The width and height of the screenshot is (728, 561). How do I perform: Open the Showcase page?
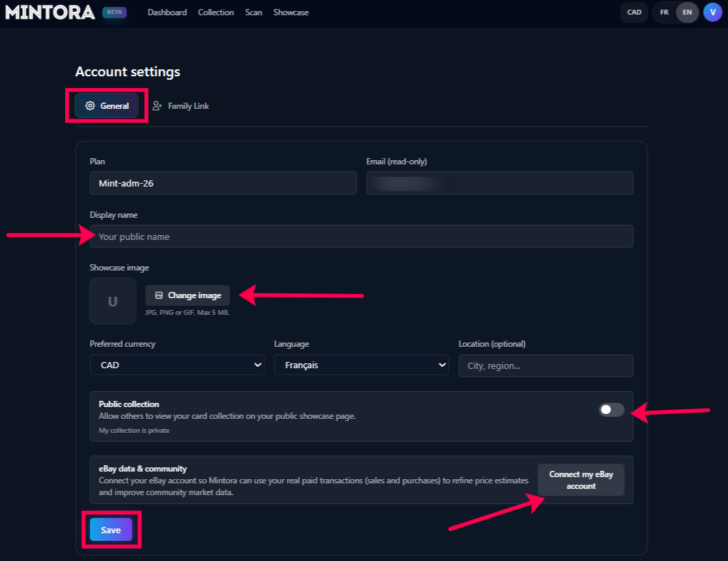291,12
